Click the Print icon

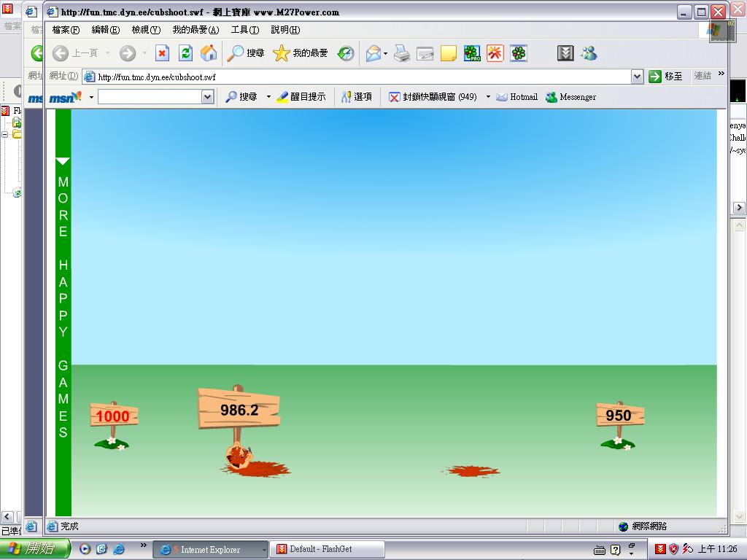point(402,53)
